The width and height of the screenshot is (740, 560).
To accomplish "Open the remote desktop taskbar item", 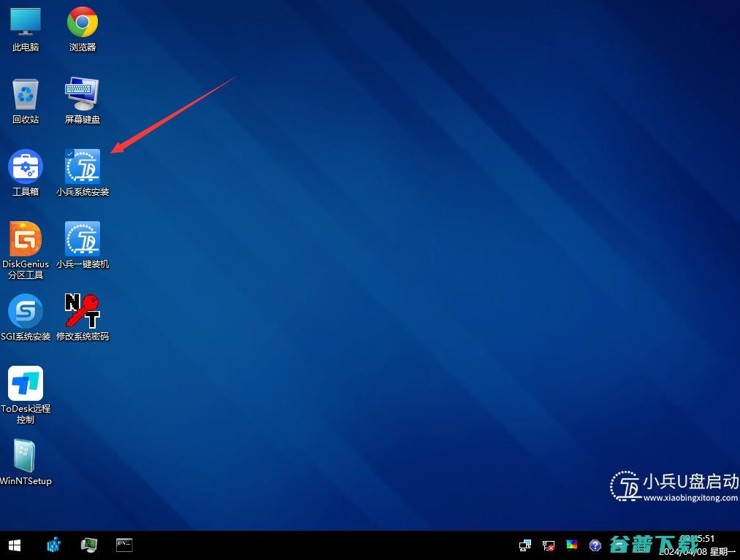I will click(88, 545).
